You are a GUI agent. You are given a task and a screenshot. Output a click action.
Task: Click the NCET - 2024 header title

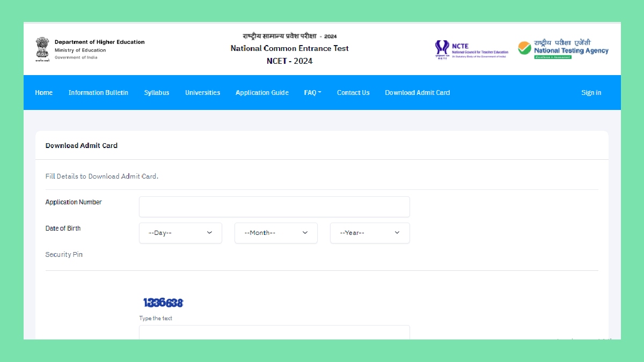(289, 61)
